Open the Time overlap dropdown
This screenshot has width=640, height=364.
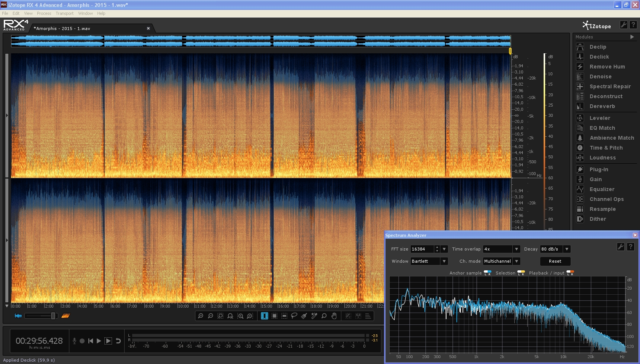coord(517,249)
